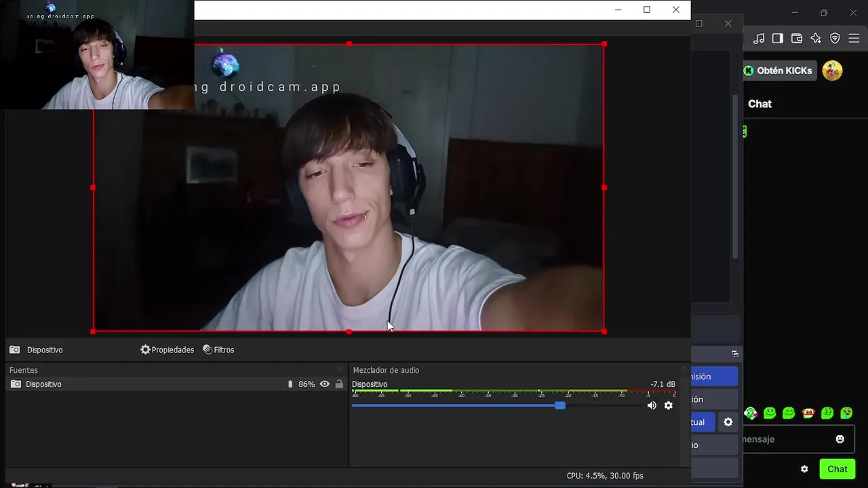
Task: Select the webcam source in the OBS preview
Action: (x=349, y=188)
